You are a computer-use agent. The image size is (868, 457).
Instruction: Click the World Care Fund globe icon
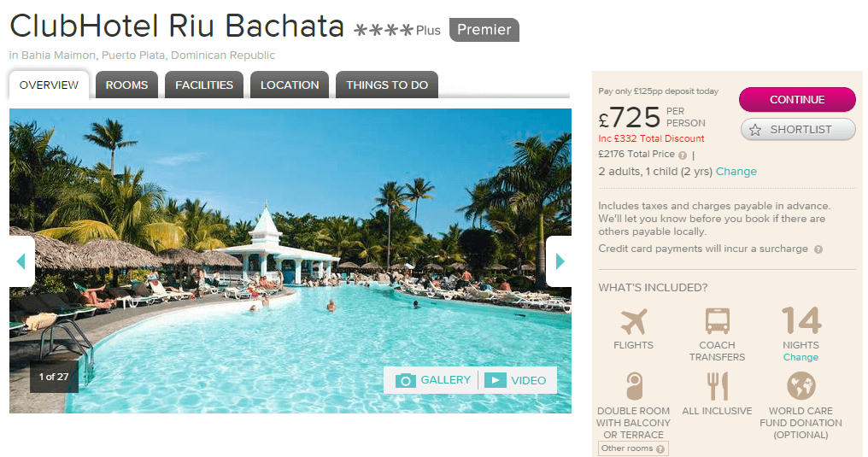pos(801,385)
